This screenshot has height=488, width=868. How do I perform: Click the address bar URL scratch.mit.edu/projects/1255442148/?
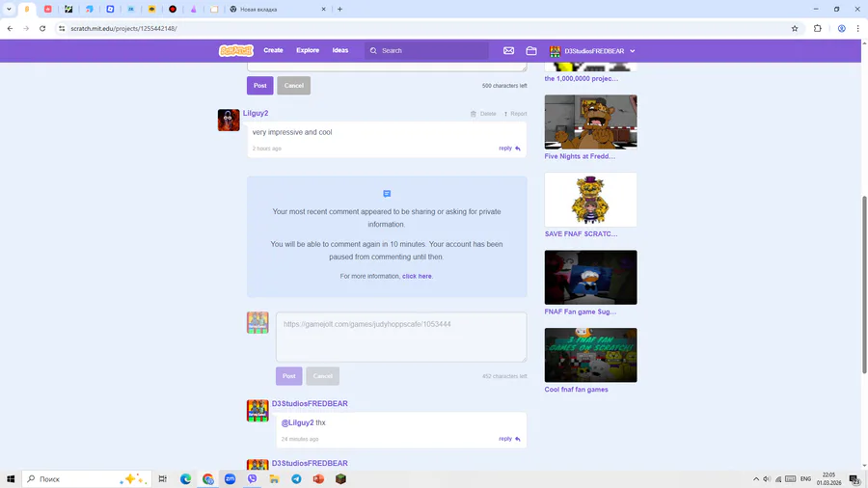[124, 28]
